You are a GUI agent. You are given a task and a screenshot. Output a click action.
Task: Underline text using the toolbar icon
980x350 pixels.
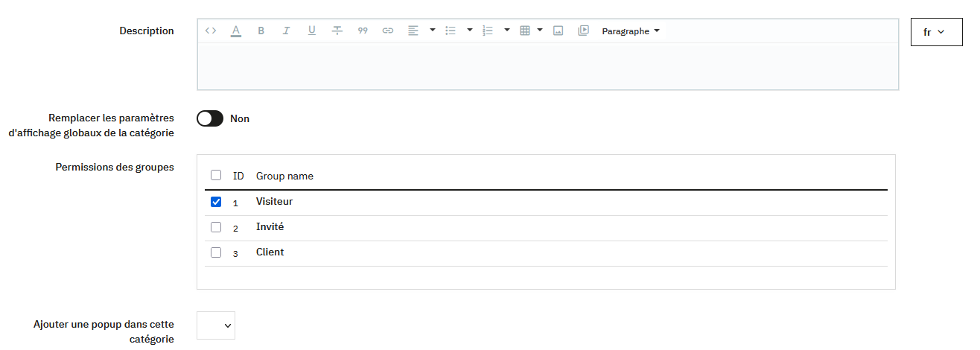point(312,31)
